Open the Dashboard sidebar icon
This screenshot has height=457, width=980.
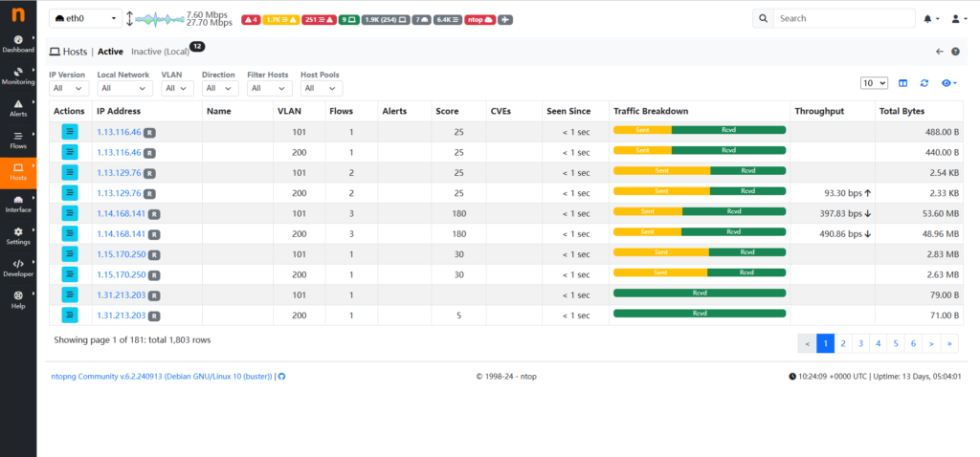click(x=18, y=44)
